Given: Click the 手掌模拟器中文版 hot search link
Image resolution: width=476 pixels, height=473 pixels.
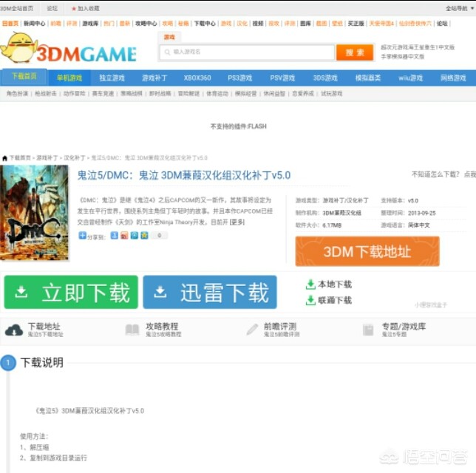Looking at the screenshot, I should [403, 57].
